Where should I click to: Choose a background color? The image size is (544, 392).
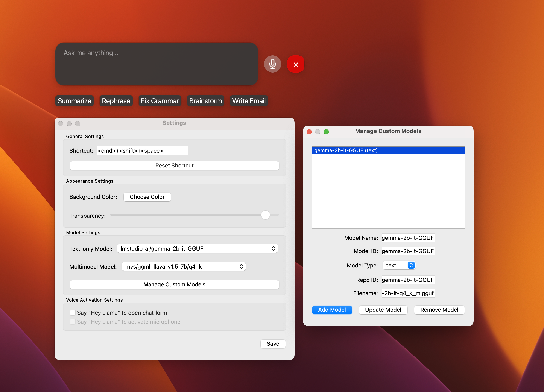(147, 197)
